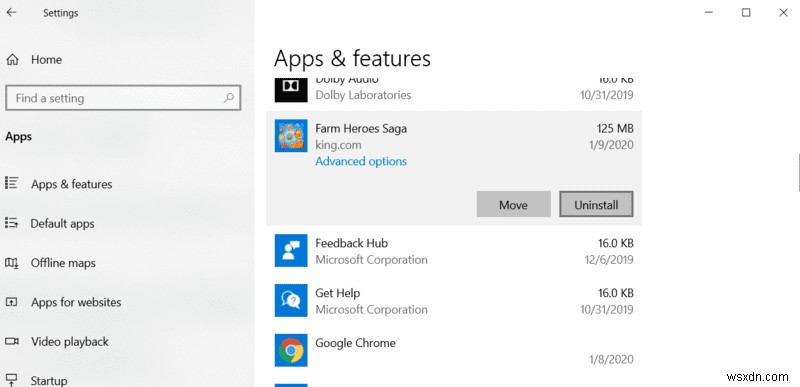This screenshot has width=800, height=387.
Task: Open the Home settings page
Action: (46, 60)
